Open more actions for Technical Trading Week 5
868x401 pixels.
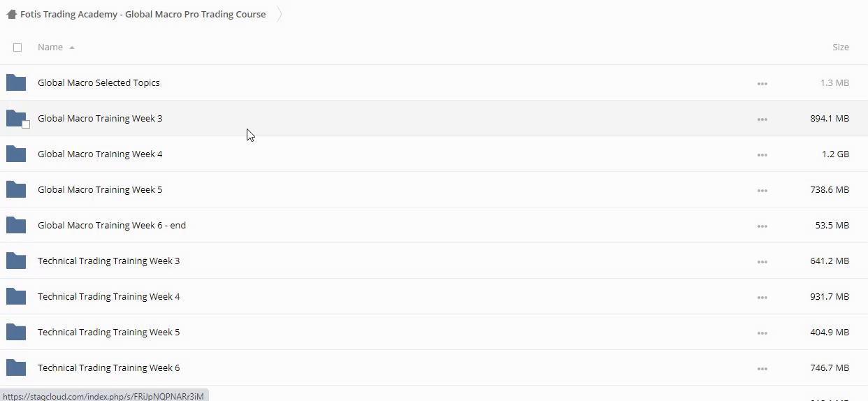[x=762, y=333]
